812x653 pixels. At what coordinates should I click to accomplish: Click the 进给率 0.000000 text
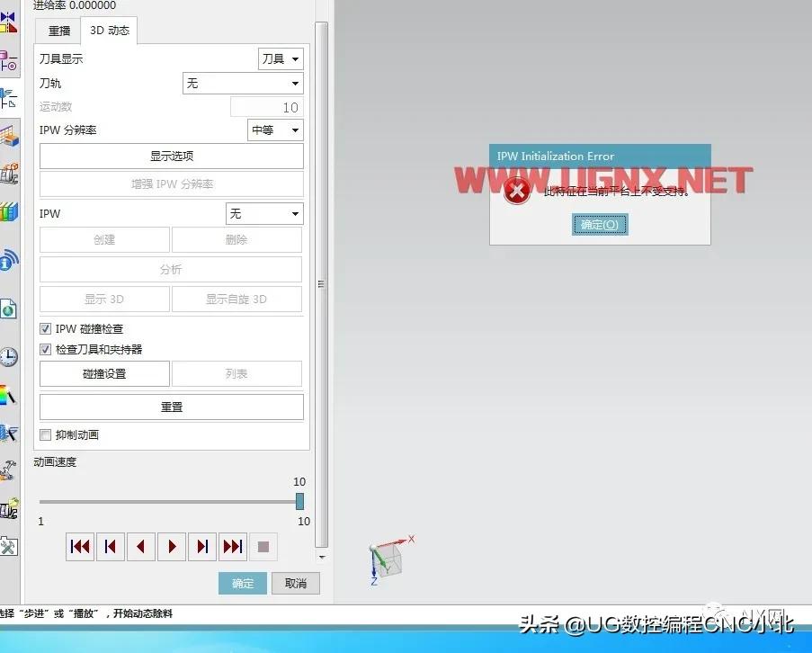point(75,5)
